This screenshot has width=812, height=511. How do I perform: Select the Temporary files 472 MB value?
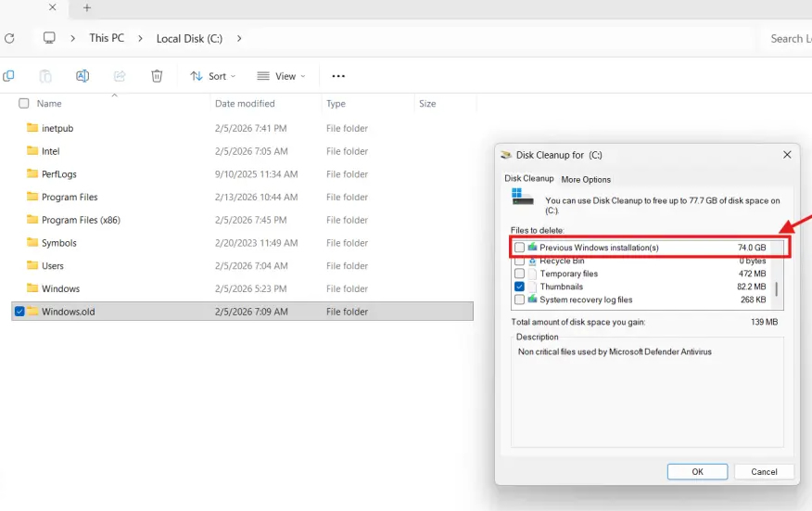[x=753, y=273]
